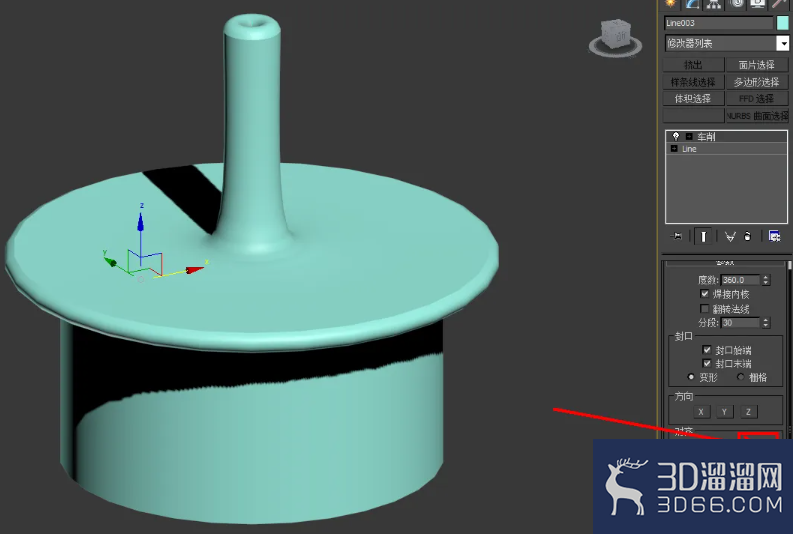
Task: Click the 挤出 modifier button
Action: coord(693,65)
